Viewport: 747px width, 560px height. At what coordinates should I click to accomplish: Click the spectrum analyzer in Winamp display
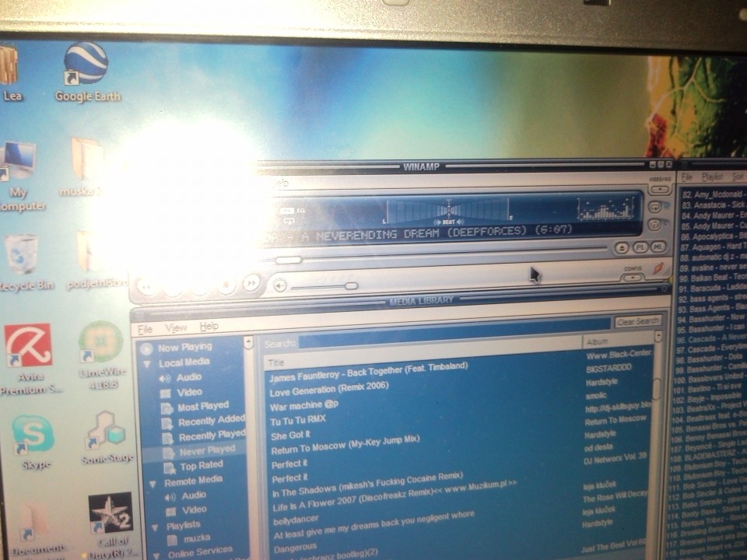pos(605,209)
